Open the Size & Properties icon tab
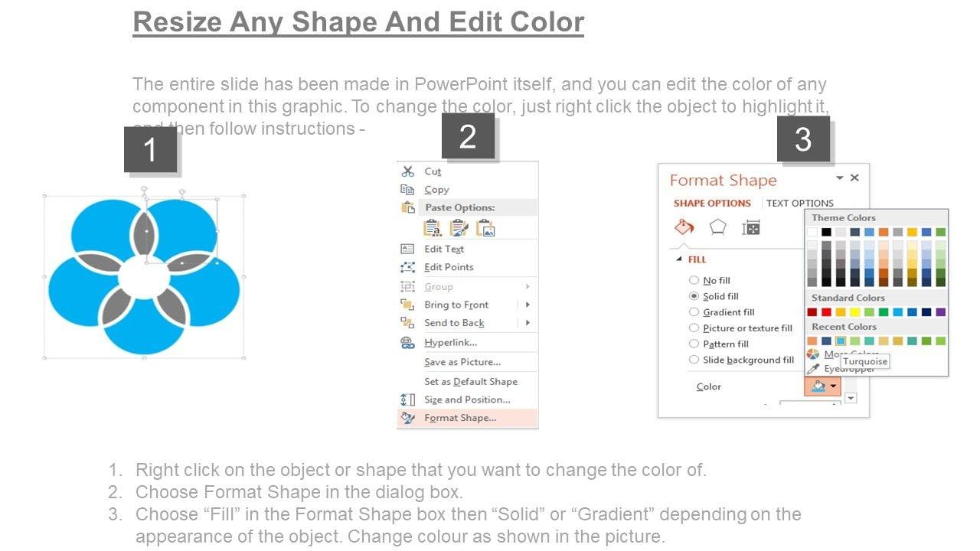 tap(751, 227)
